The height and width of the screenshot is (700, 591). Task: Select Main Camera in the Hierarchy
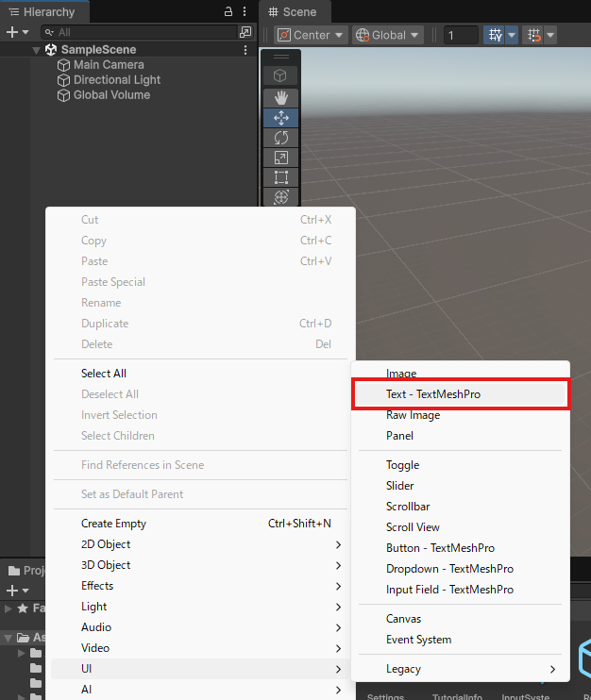(x=109, y=65)
